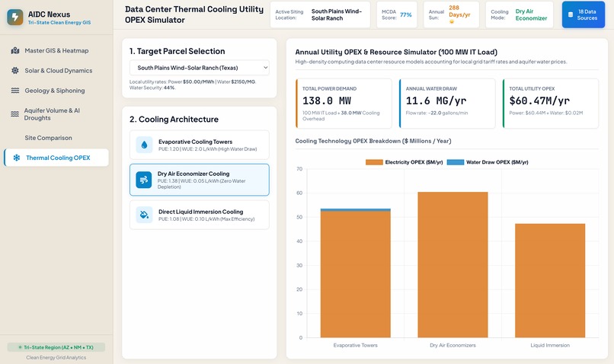Click 'Cooling Technology OPEX Breakdown' heading
614x364 pixels.
(373, 141)
